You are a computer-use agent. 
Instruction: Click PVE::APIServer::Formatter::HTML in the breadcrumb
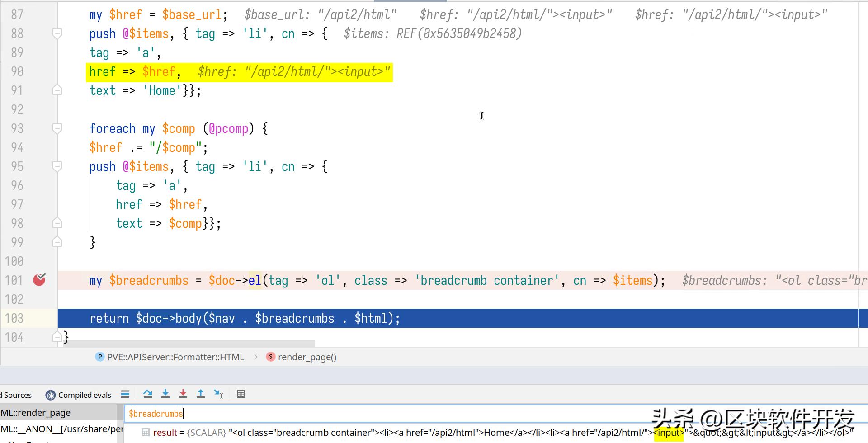[x=175, y=357]
